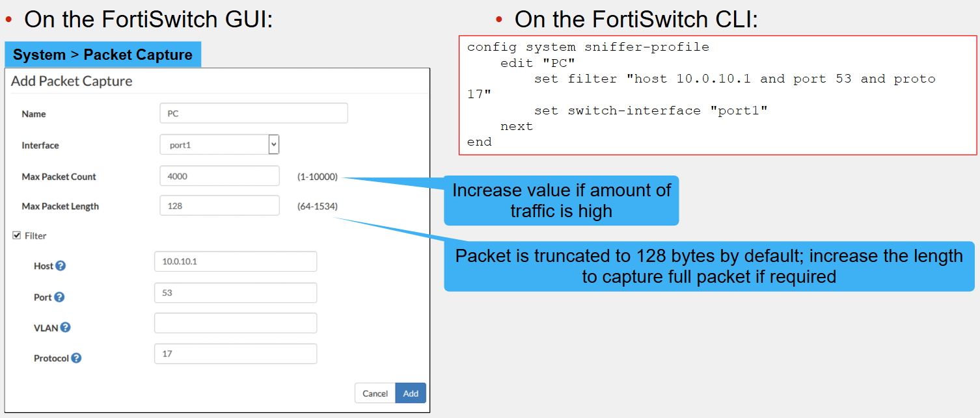
Task: Click the Cancel button
Action: tap(375, 393)
